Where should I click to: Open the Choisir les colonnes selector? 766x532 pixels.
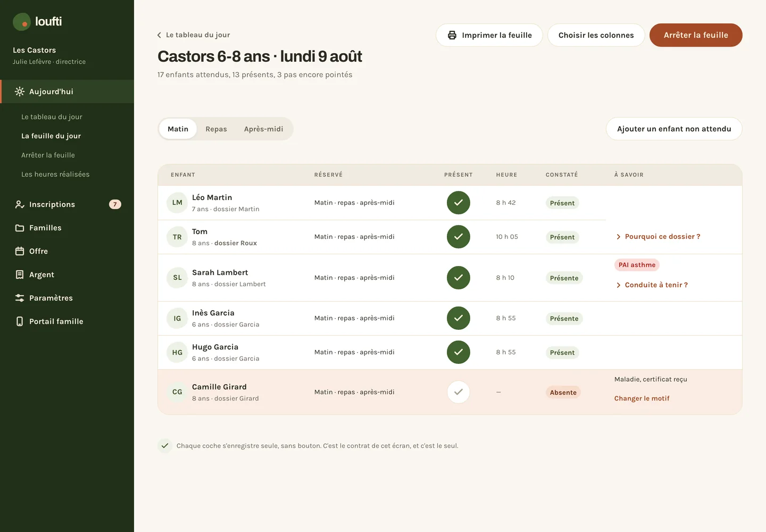[x=596, y=35]
